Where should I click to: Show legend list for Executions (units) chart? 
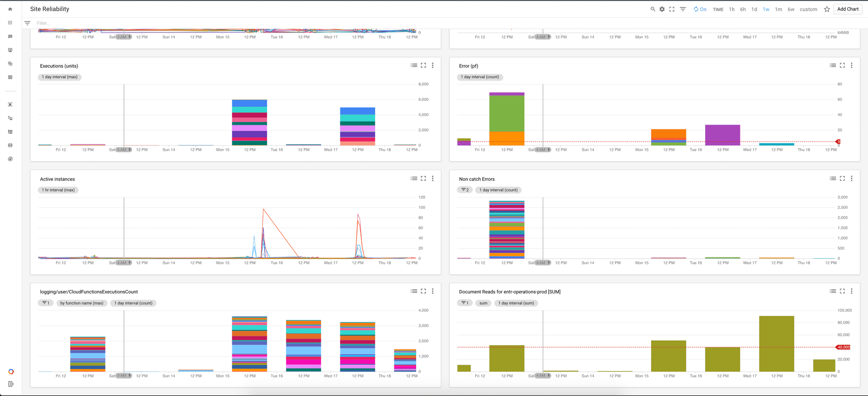point(414,65)
